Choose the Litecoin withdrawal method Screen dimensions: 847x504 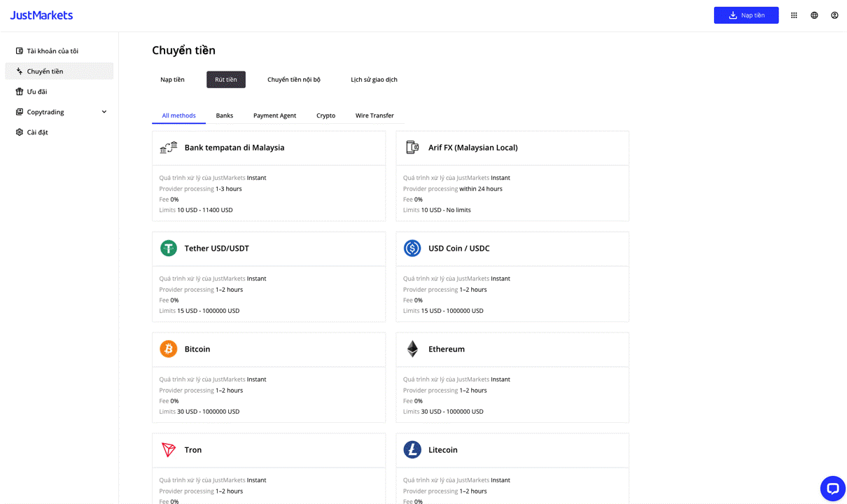[x=512, y=468]
